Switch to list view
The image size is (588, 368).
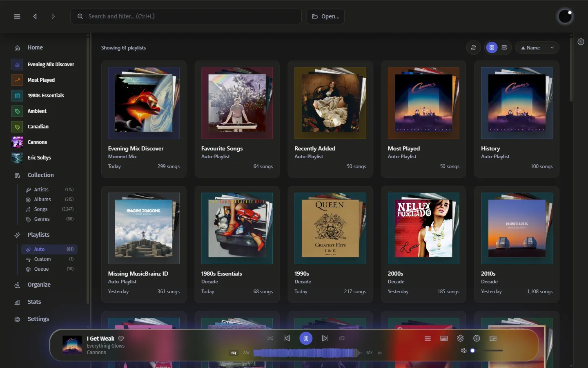(504, 48)
